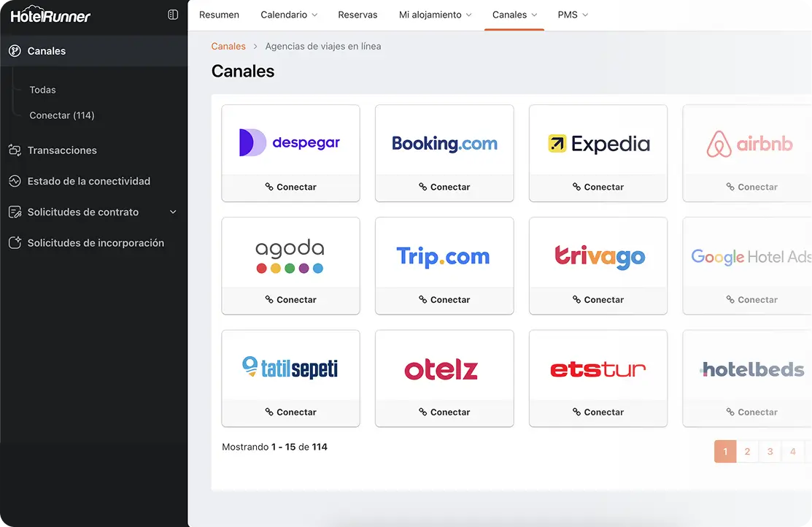This screenshot has height=527, width=812.
Task: Expand the Solicitudes de contrato chevron
Action: [x=173, y=212]
